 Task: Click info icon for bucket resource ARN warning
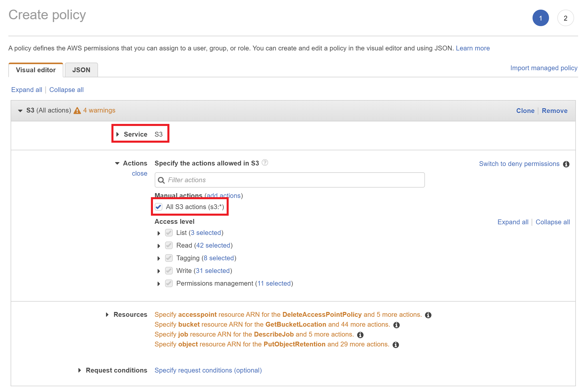coord(397,325)
